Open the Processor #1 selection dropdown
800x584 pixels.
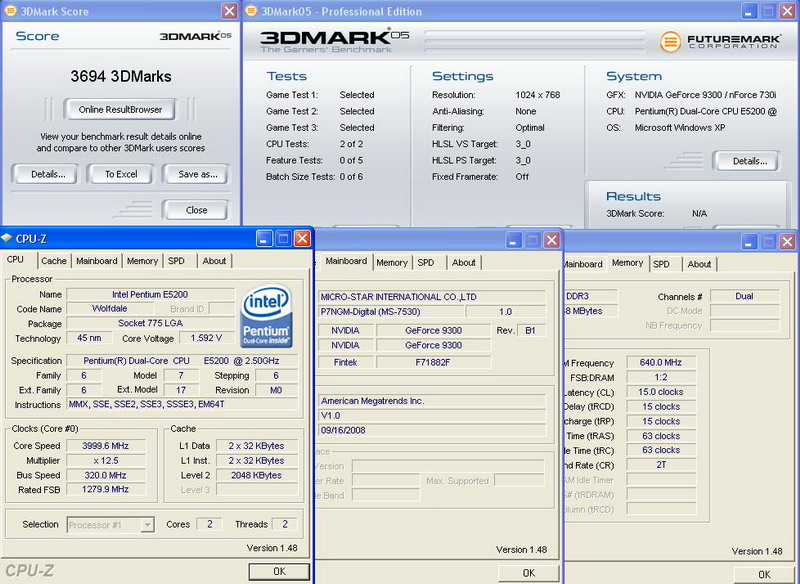tap(147, 524)
